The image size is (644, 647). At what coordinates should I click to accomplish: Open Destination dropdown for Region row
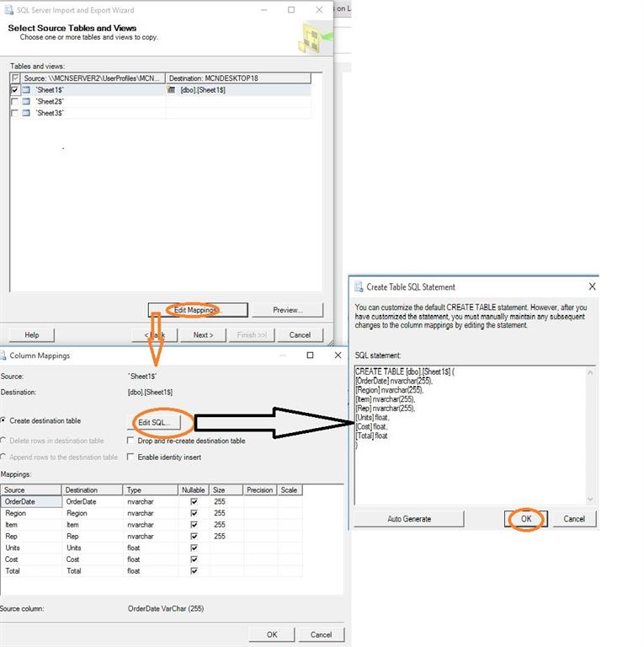pyautogui.click(x=92, y=513)
